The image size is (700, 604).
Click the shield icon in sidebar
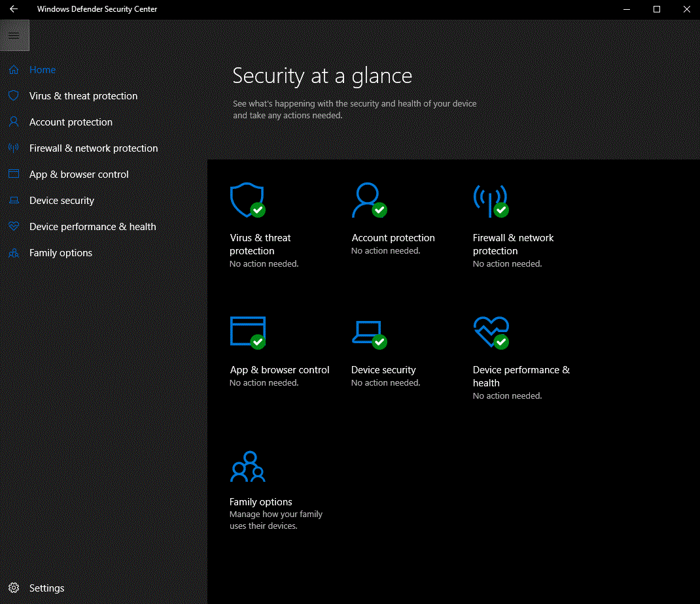[x=14, y=95]
